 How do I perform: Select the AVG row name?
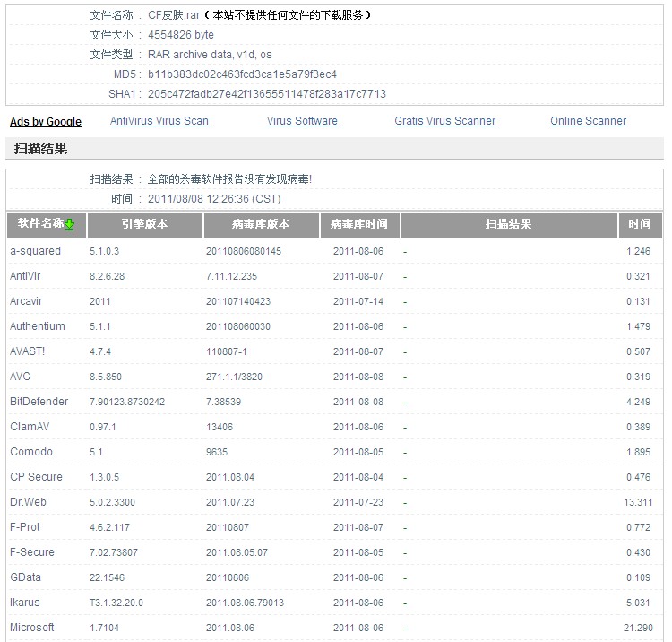click(20, 377)
